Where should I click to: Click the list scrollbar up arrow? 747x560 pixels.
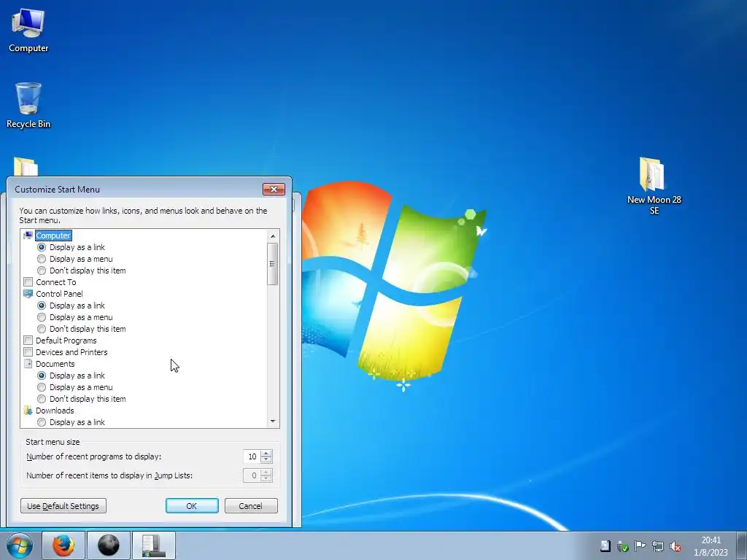click(273, 236)
